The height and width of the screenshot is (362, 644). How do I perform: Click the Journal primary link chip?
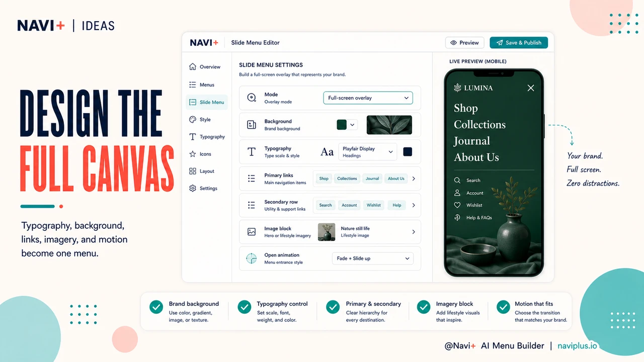pos(372,178)
